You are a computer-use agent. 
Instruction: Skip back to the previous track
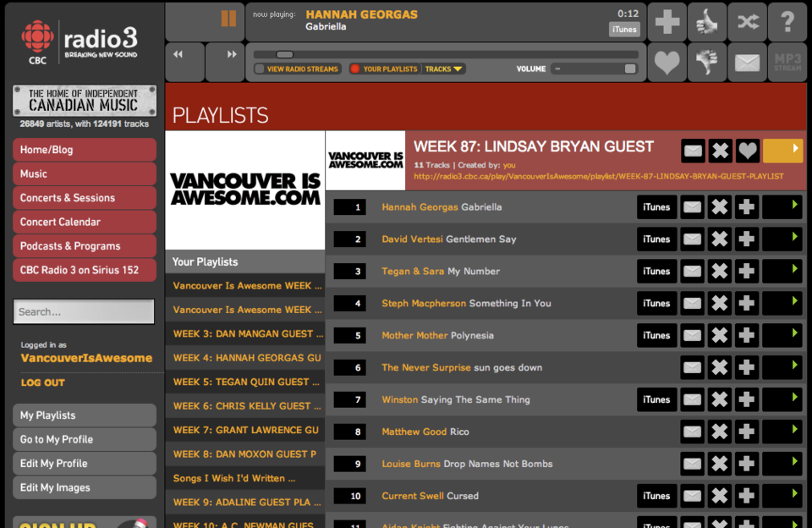coord(184,62)
